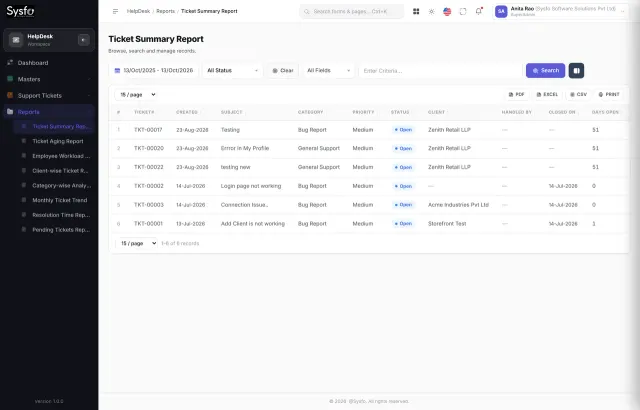This screenshot has width=640, height=410.
Task: Open Ticket Aging Report
Action: pos(54,141)
